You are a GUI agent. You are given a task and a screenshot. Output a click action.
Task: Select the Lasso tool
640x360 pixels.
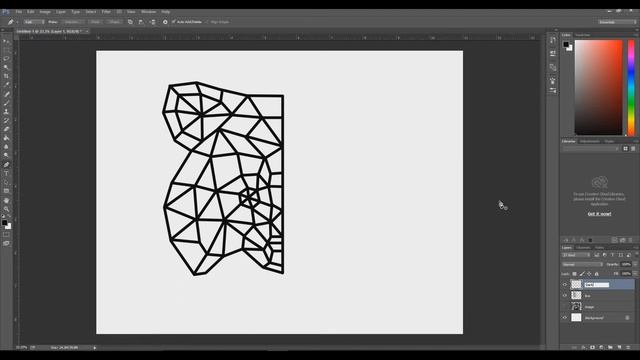tap(6, 58)
